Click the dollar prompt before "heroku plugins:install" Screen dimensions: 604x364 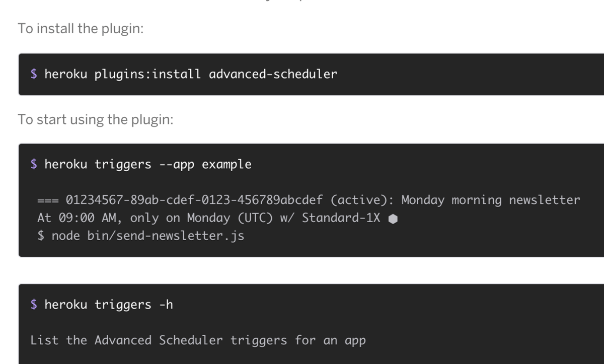34,75
